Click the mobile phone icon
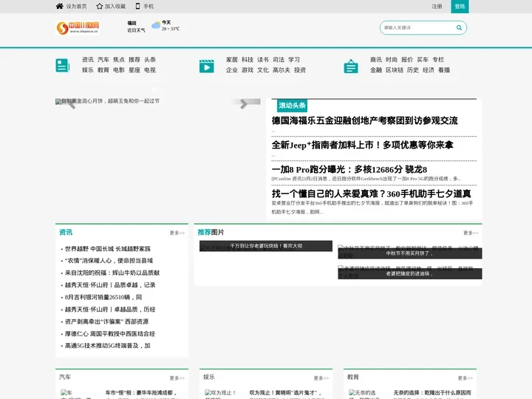The image size is (532, 399). pyautogui.click(x=137, y=6)
